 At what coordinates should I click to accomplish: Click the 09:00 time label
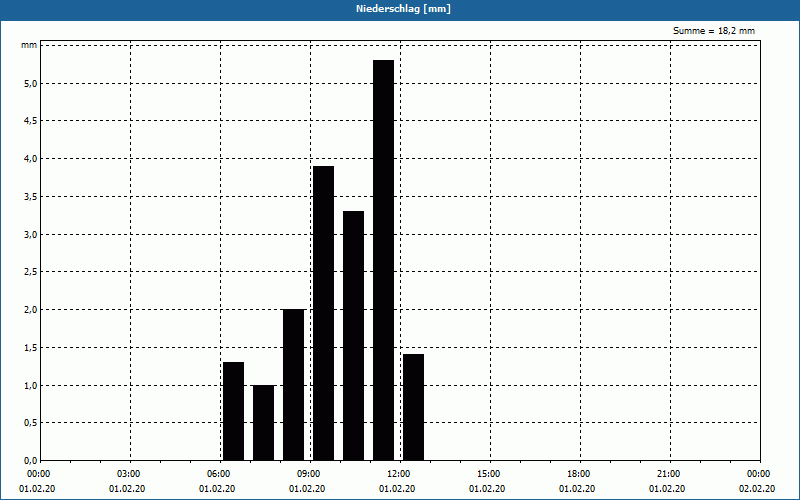click(x=311, y=474)
